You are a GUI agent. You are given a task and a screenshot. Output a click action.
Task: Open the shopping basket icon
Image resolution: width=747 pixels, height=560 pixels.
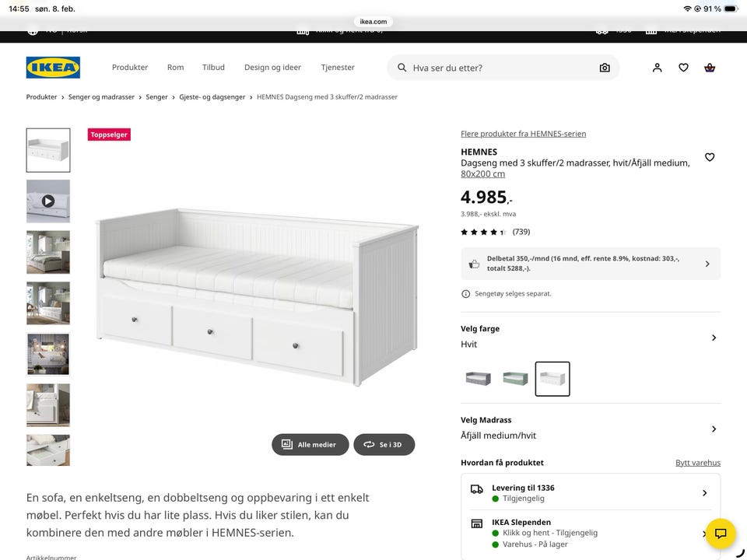(710, 68)
